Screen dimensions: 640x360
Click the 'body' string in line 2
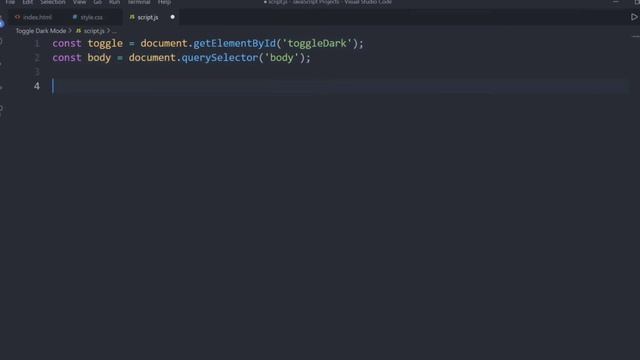tap(282, 58)
